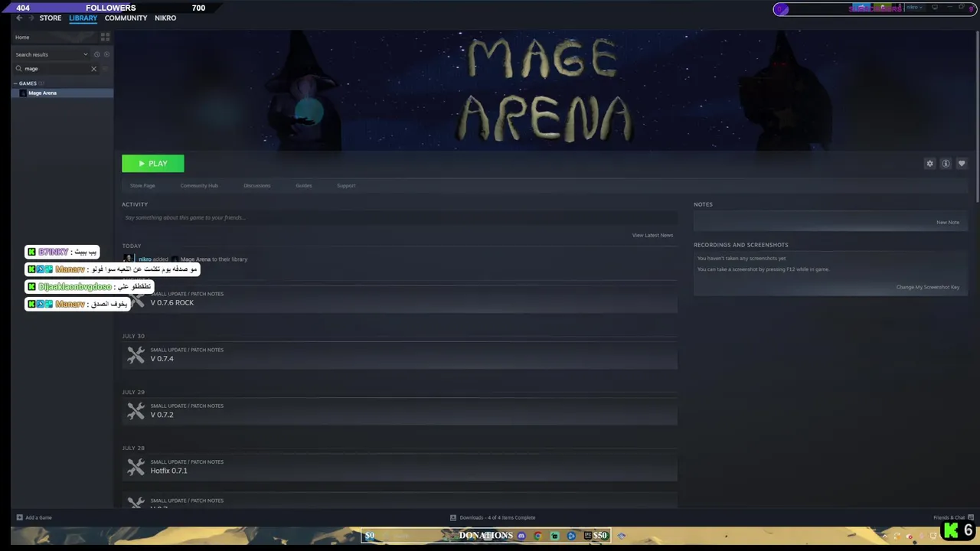
Task: Open Downloads status at bottom
Action: 492,517
